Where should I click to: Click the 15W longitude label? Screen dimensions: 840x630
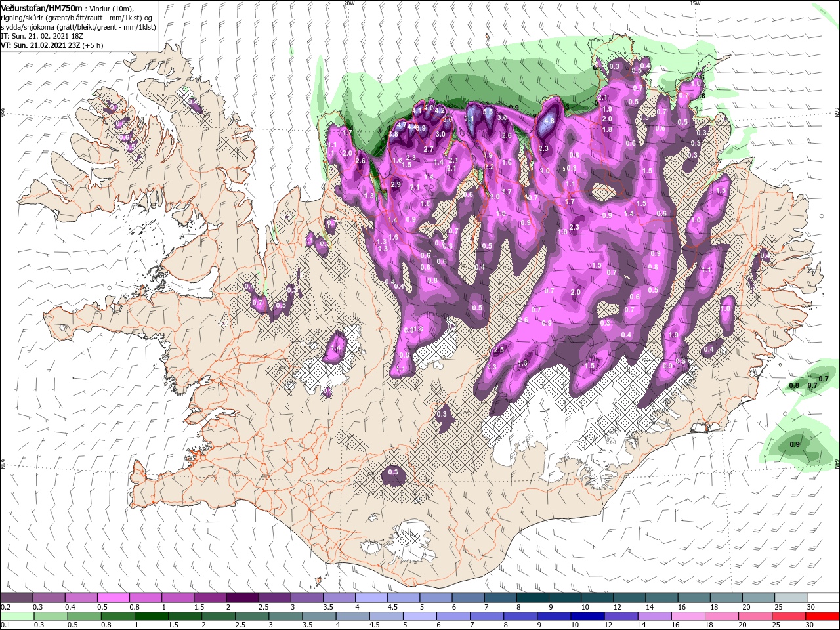click(x=695, y=3)
